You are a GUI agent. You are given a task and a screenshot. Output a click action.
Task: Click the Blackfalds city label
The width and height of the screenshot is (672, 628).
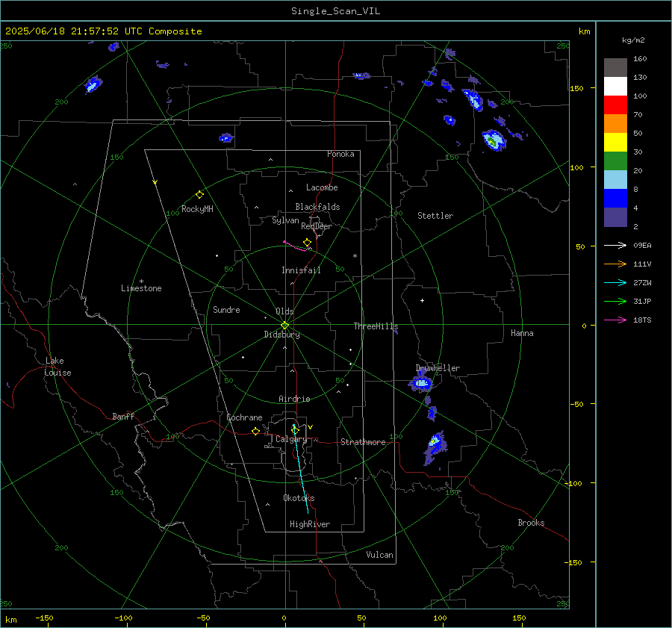[x=317, y=207]
